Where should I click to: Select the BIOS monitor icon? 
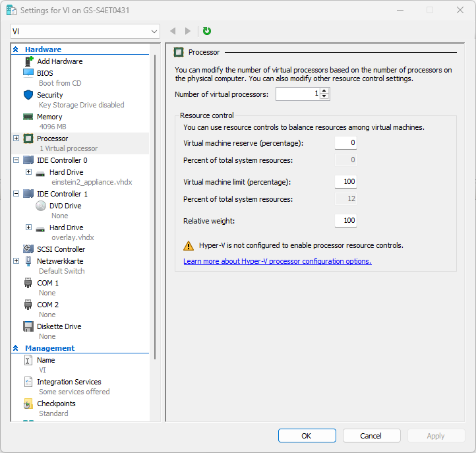(x=28, y=73)
